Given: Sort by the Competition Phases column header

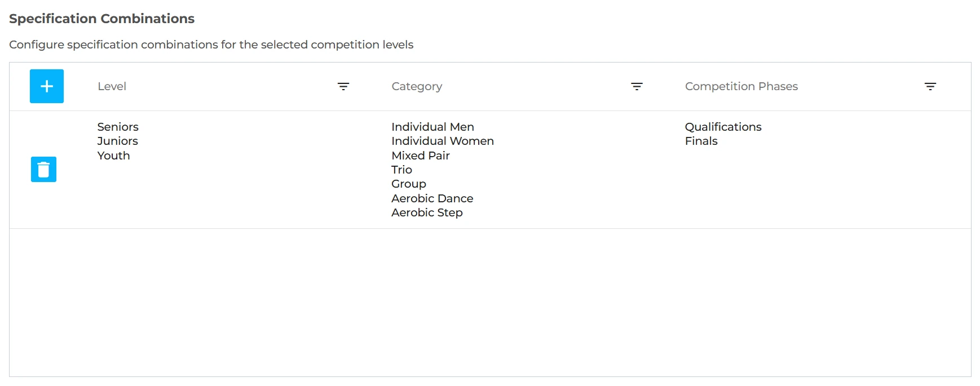Looking at the screenshot, I should [x=741, y=86].
